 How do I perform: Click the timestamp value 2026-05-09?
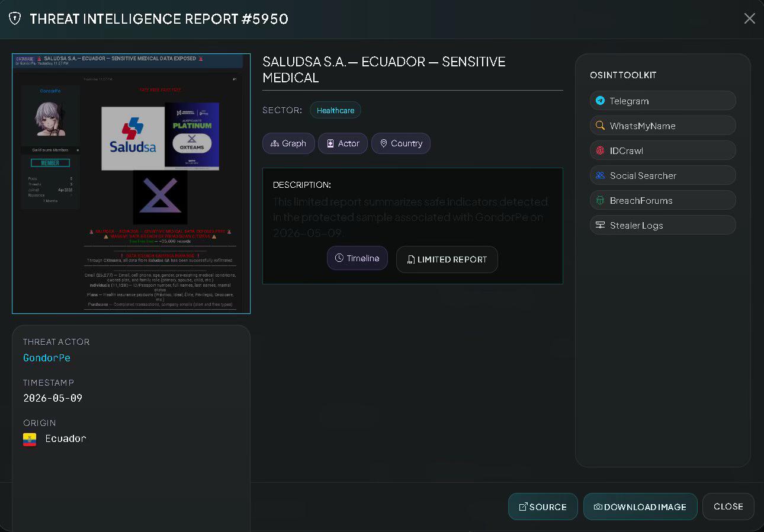coord(53,398)
